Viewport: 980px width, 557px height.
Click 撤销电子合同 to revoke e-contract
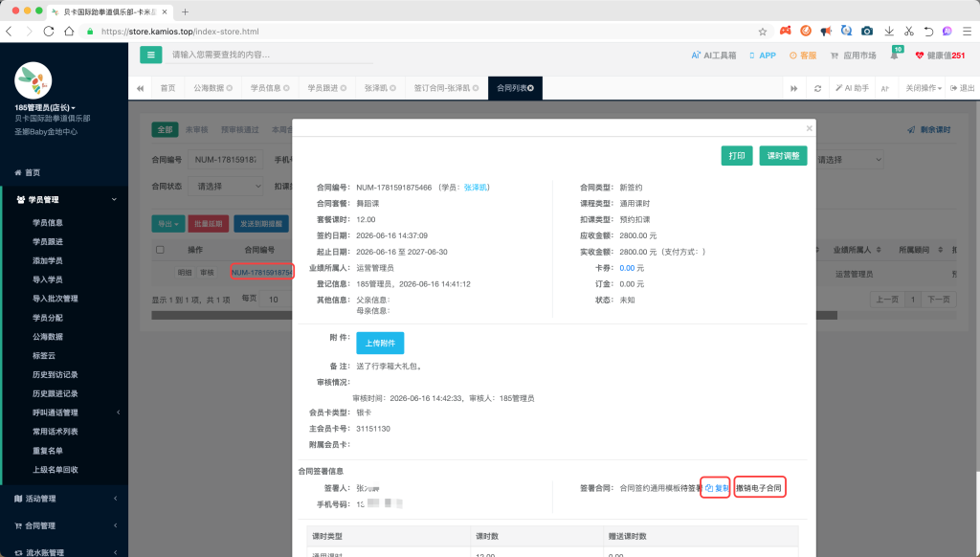pyautogui.click(x=759, y=487)
